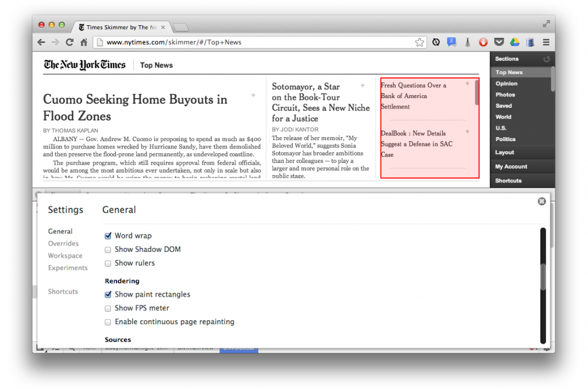Expand the My Account sidebar section
The image size is (588, 389).
tap(511, 166)
